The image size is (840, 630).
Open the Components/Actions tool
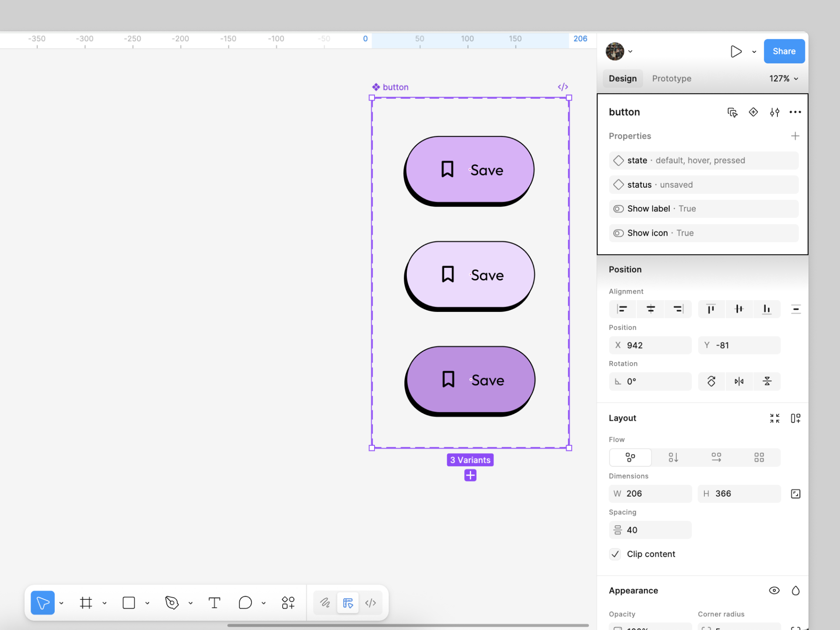[x=288, y=603]
